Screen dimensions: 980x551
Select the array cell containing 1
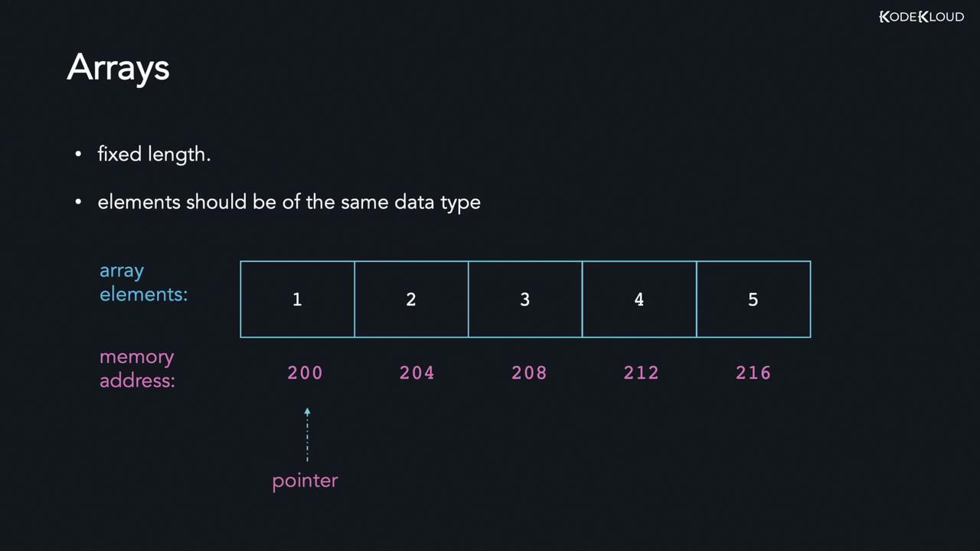coord(297,299)
